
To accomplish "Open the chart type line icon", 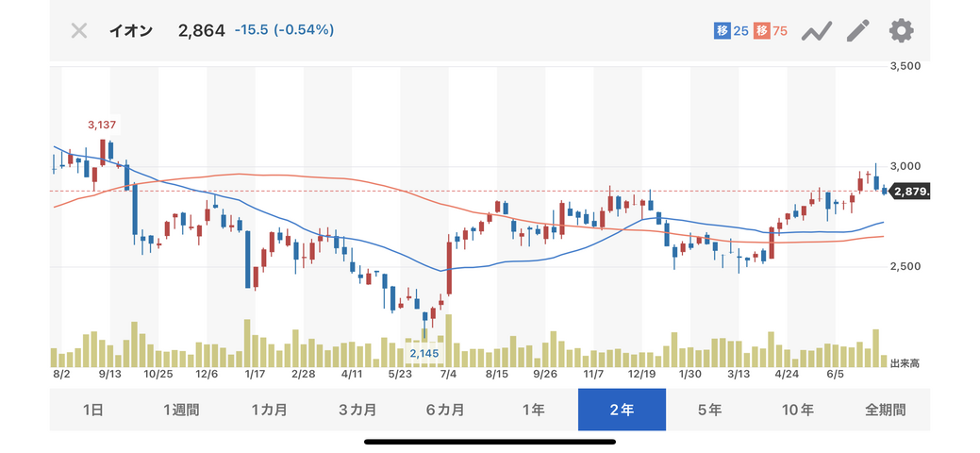I will tap(816, 30).
